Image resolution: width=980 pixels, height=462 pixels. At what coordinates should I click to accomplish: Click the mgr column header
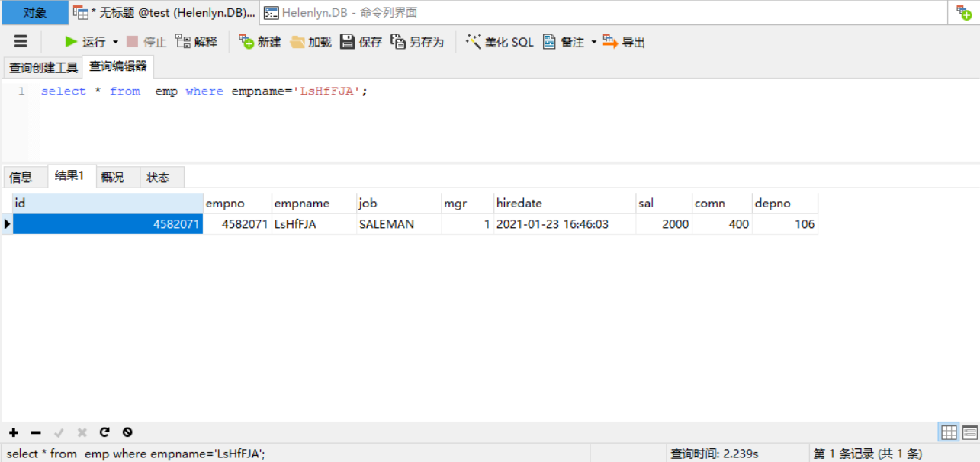(x=468, y=204)
